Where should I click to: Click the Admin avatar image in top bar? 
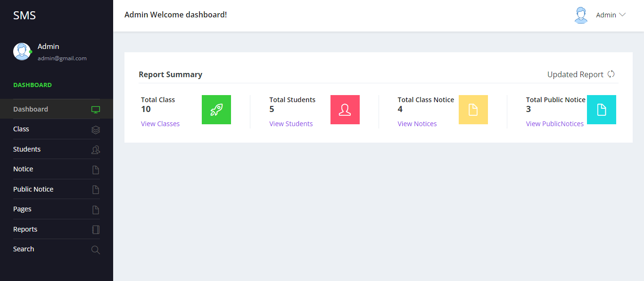click(x=581, y=15)
